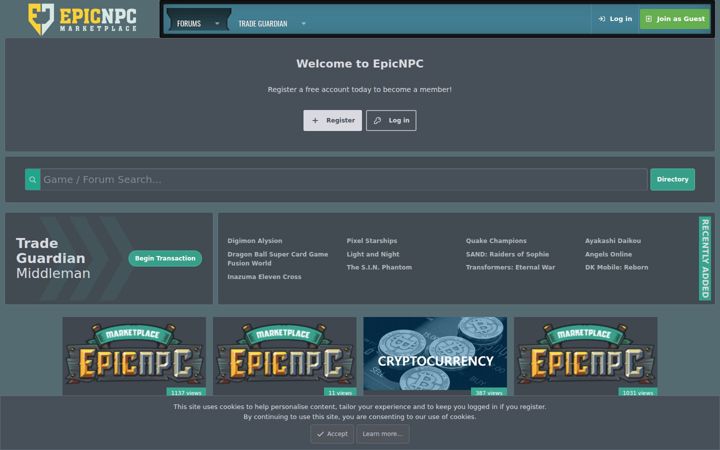Open the DK Mobile: Reborn link

(617, 267)
